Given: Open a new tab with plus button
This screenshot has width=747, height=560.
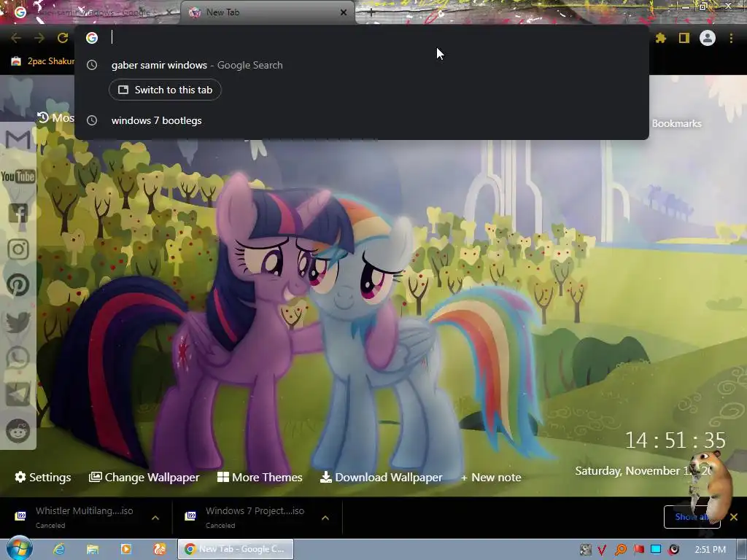Looking at the screenshot, I should (371, 12).
